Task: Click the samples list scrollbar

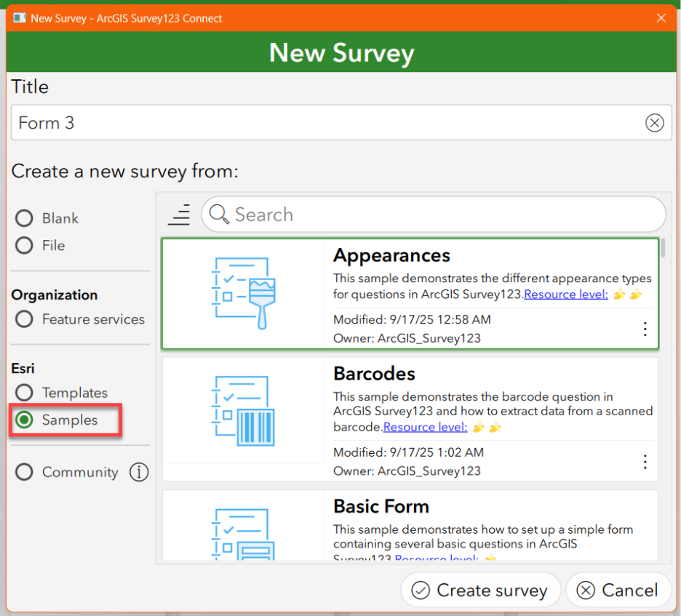Action: [x=663, y=247]
